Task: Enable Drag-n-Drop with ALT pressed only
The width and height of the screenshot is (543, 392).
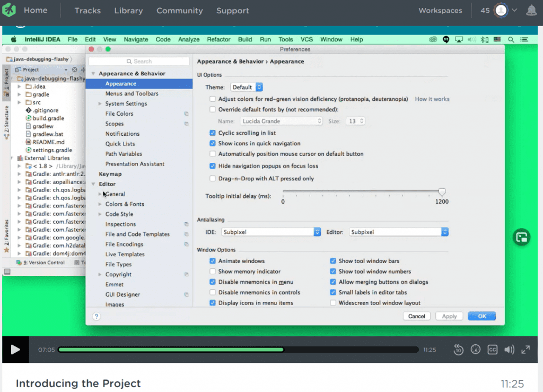Action: [x=213, y=179]
